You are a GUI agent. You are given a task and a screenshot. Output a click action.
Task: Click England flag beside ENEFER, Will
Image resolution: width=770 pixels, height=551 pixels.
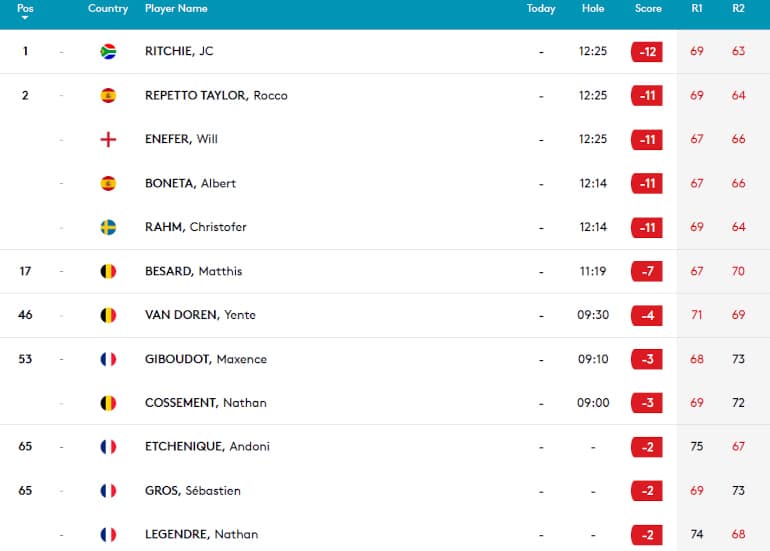click(108, 139)
